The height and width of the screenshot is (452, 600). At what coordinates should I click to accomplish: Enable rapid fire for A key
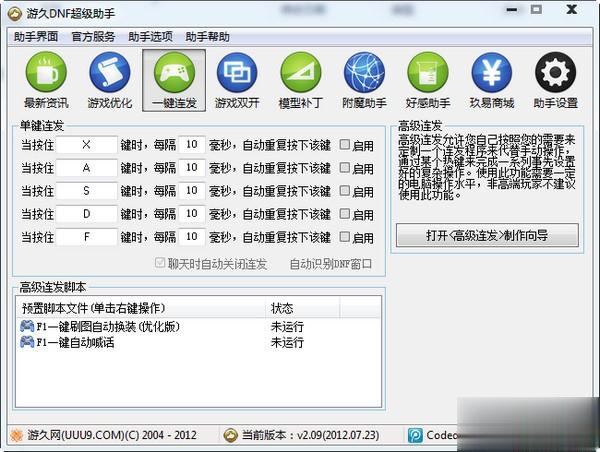(345, 168)
